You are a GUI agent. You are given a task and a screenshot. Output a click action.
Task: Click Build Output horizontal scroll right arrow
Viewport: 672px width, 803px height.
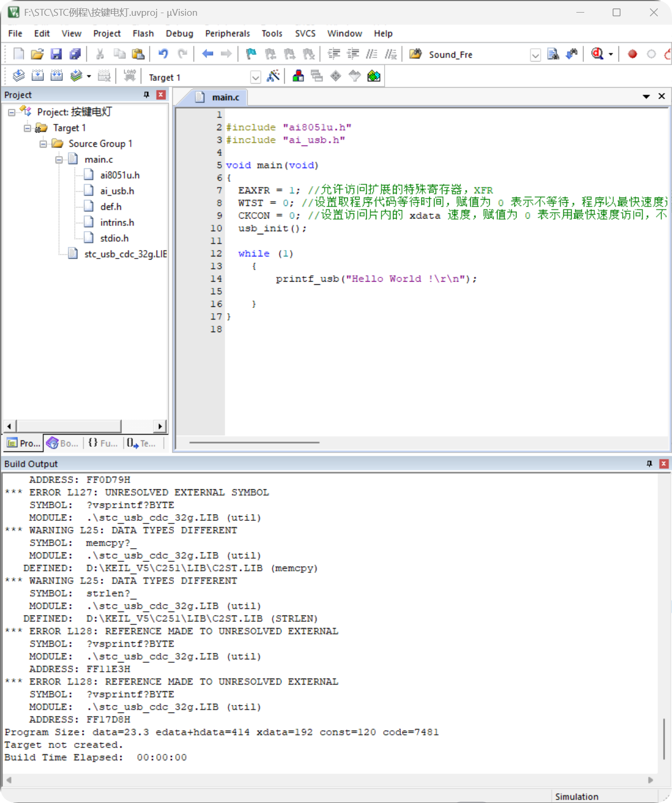tap(650, 780)
